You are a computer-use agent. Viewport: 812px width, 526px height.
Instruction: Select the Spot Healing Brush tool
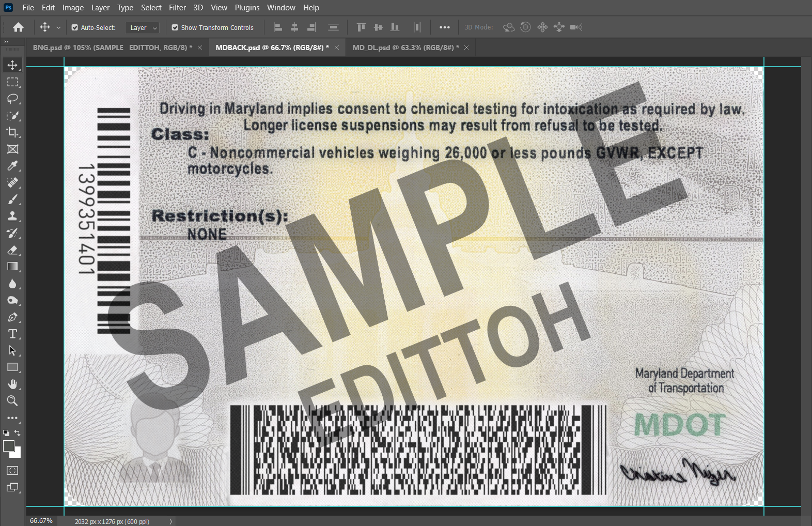[12, 183]
